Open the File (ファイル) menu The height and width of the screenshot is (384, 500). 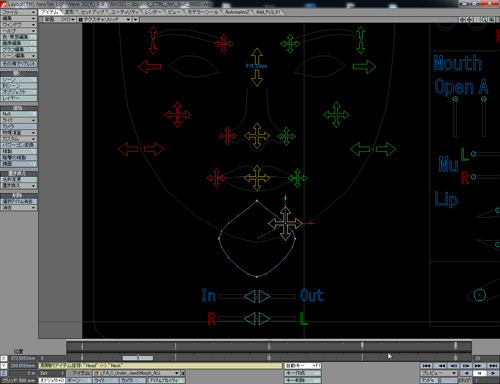coord(19,12)
